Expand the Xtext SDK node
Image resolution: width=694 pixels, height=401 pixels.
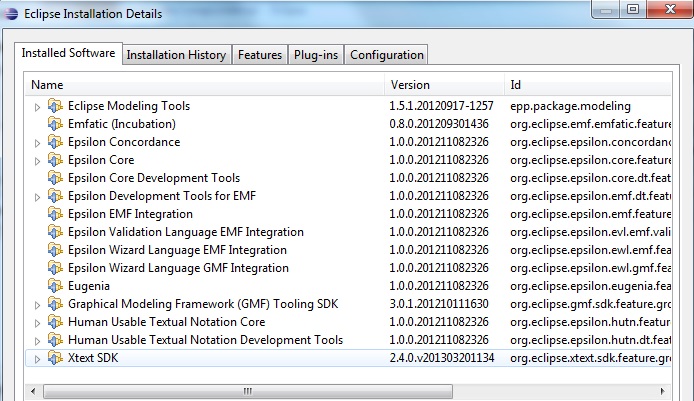point(37,359)
